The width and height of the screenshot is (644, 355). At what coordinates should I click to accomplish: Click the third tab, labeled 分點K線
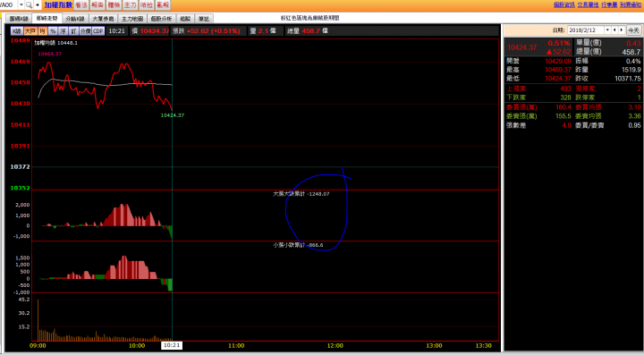pyautogui.click(x=75, y=19)
